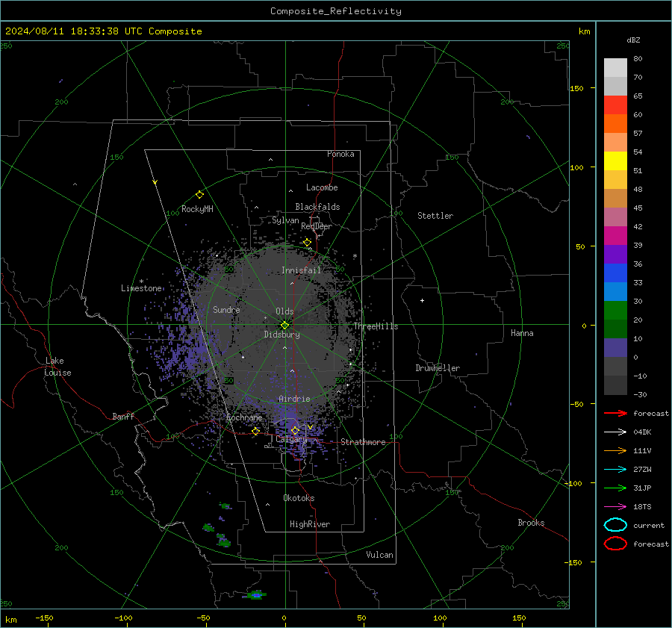Click the Airdrie city label
This screenshot has width=672, height=628.
point(294,399)
